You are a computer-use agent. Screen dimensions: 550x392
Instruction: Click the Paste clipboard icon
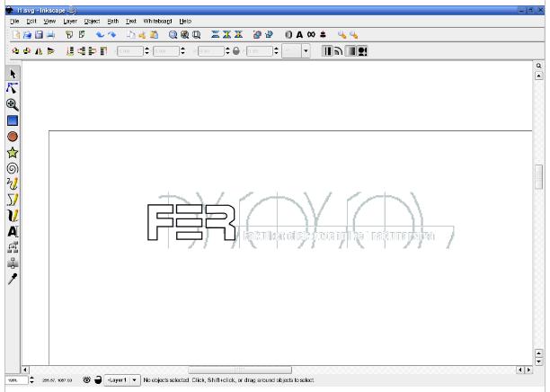(x=154, y=34)
